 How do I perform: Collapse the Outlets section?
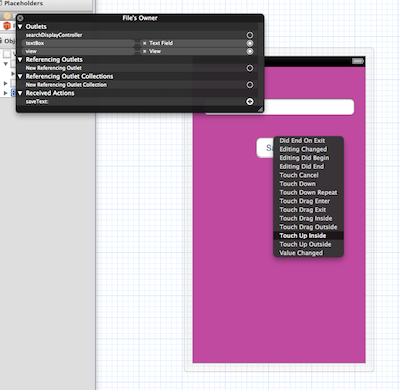click(20, 27)
